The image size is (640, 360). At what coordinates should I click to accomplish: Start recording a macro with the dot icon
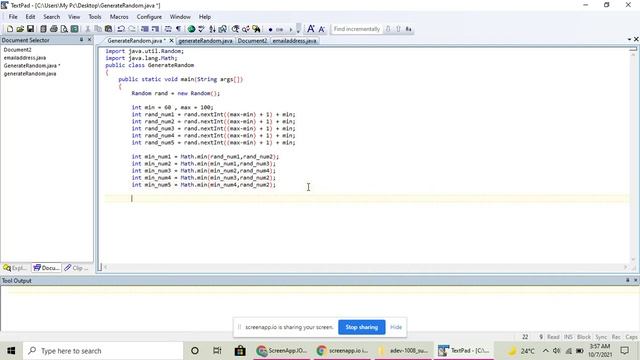coord(270,29)
